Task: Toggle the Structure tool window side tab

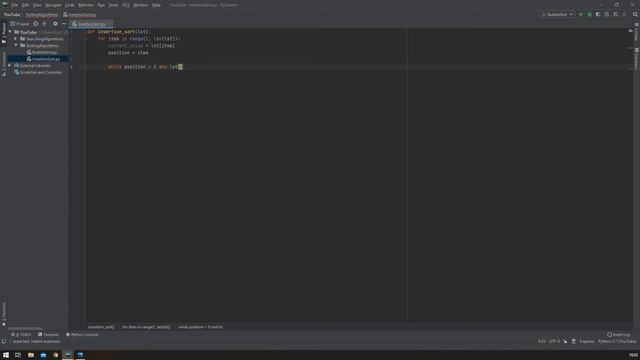Action: (x=4, y=63)
